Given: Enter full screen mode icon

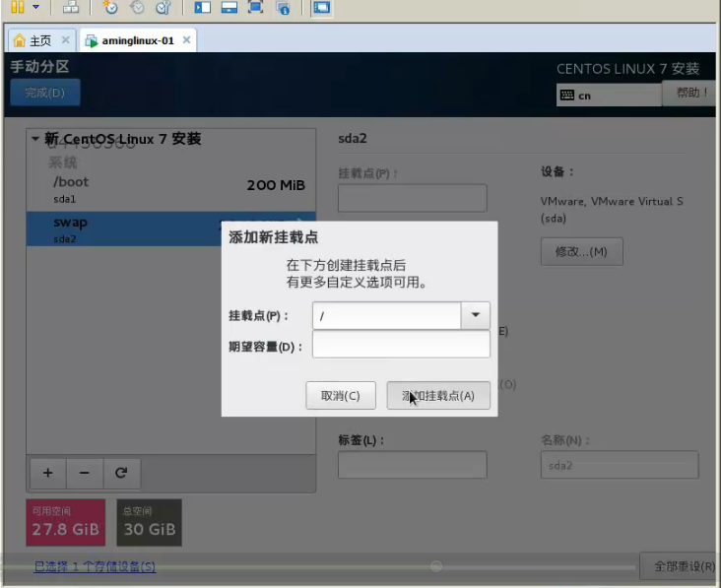Looking at the screenshot, I should click(x=256, y=7).
